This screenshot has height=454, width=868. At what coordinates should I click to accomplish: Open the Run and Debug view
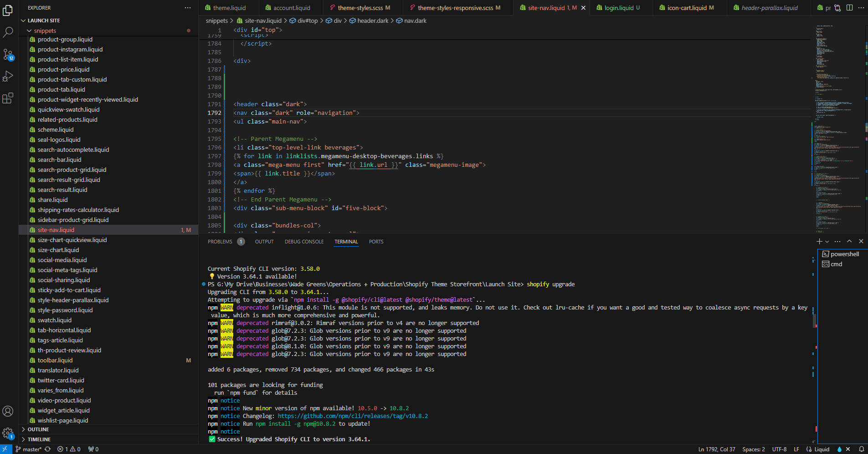[8, 76]
